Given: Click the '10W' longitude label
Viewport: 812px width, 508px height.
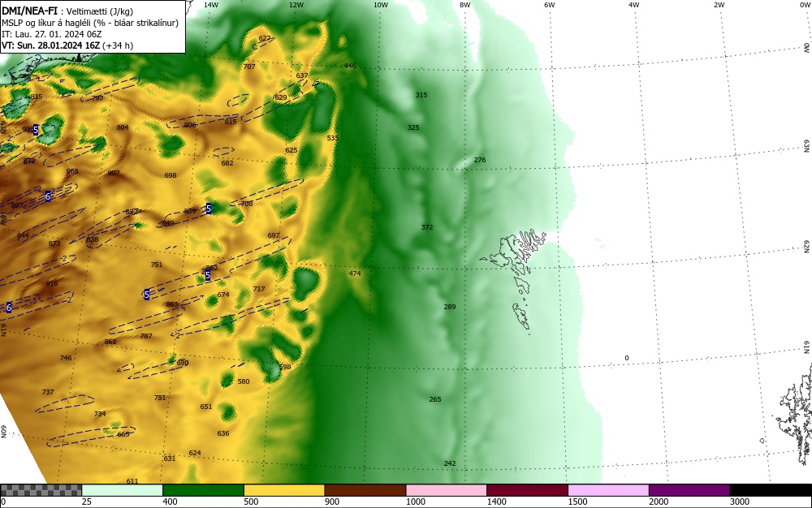Looking at the screenshot, I should click(x=381, y=5).
